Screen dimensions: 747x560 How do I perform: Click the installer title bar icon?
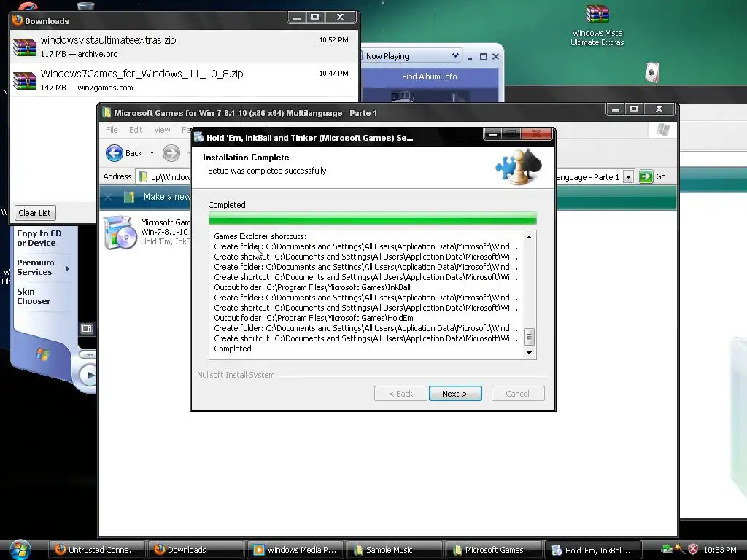pos(199,138)
